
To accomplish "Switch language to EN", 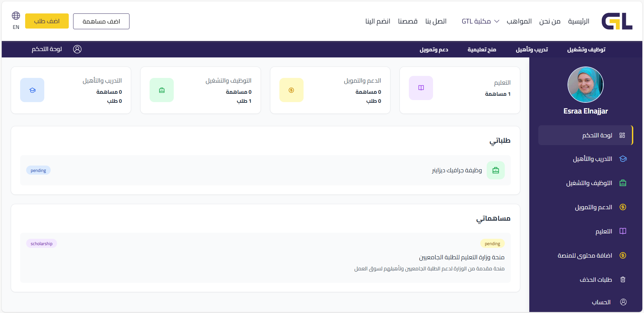I will (x=16, y=27).
